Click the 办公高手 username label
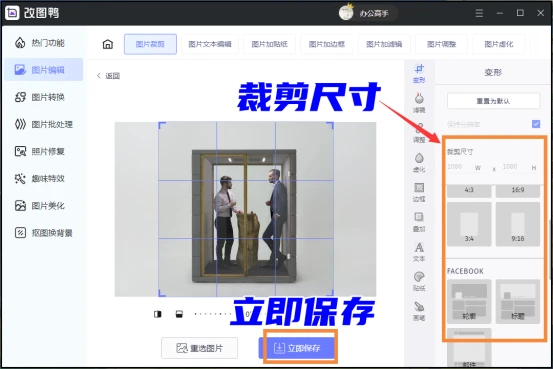This screenshot has height=369, width=553. click(374, 13)
